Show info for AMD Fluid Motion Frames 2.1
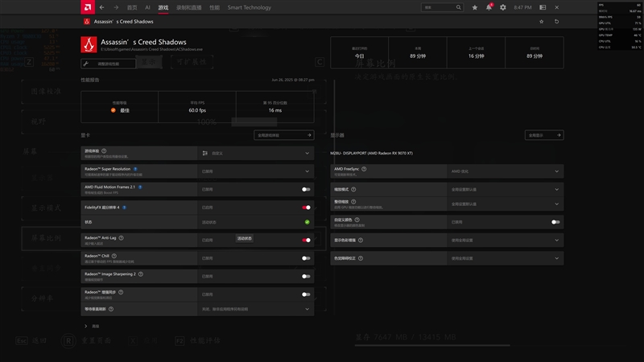The image size is (644, 362). pyautogui.click(x=140, y=187)
